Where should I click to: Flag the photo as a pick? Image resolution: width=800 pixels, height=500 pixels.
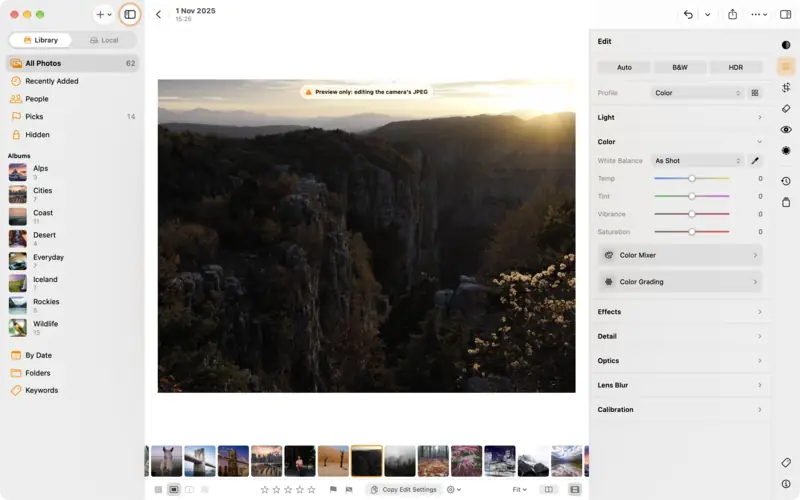point(333,490)
